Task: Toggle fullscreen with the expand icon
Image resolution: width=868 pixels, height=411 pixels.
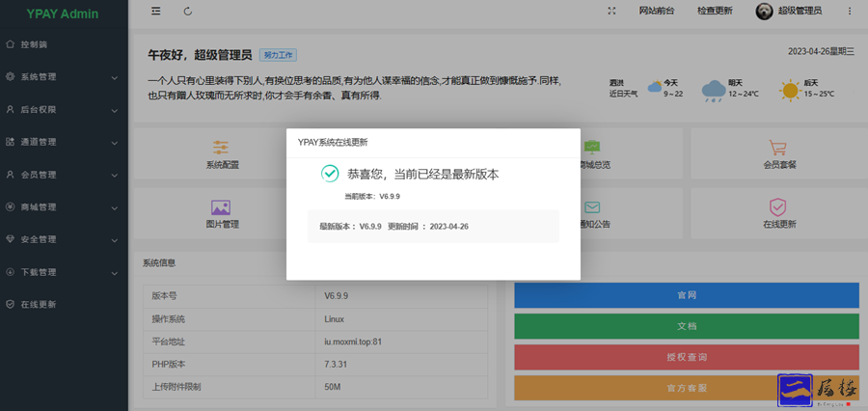Action: tap(611, 11)
